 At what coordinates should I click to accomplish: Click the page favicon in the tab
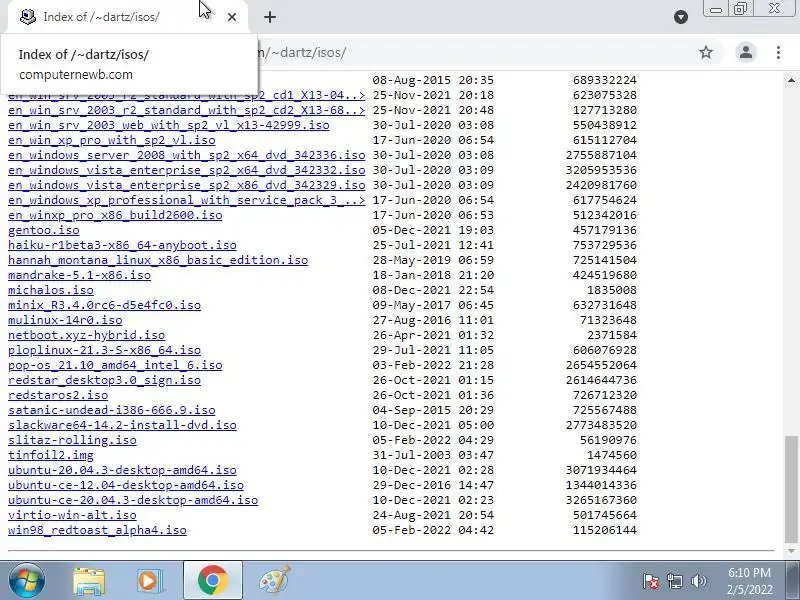coord(28,17)
